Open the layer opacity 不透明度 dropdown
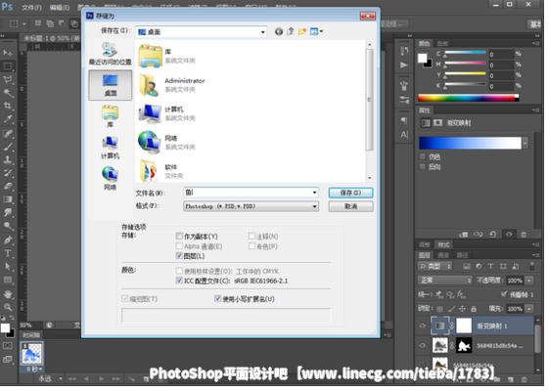 click(529, 281)
